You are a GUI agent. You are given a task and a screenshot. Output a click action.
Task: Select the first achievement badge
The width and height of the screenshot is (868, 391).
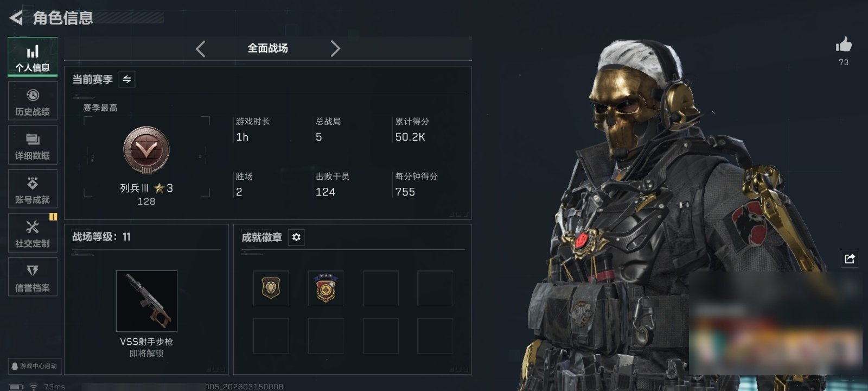tap(271, 288)
